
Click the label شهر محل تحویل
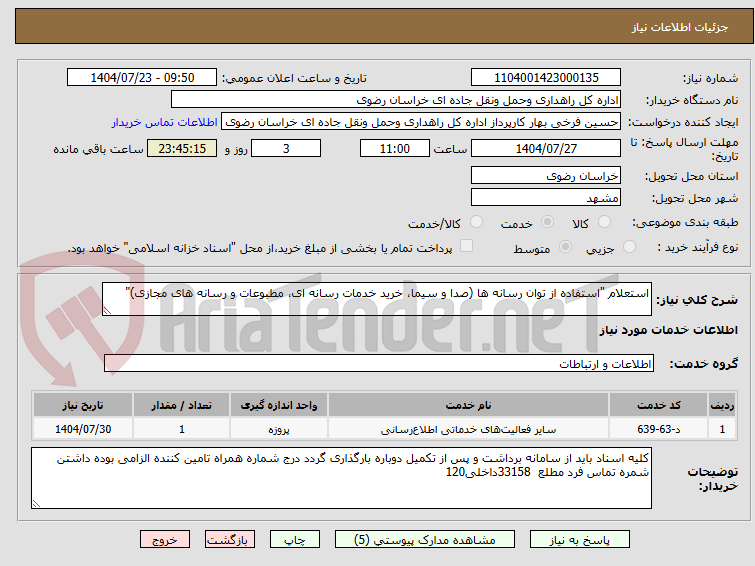[x=695, y=198]
